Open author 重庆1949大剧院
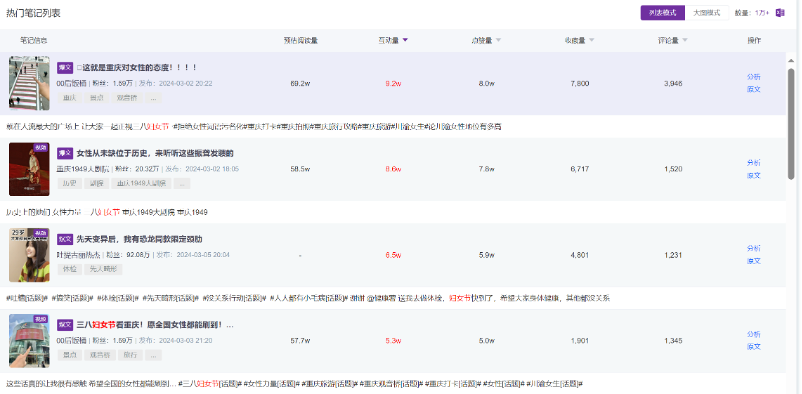 [83, 169]
